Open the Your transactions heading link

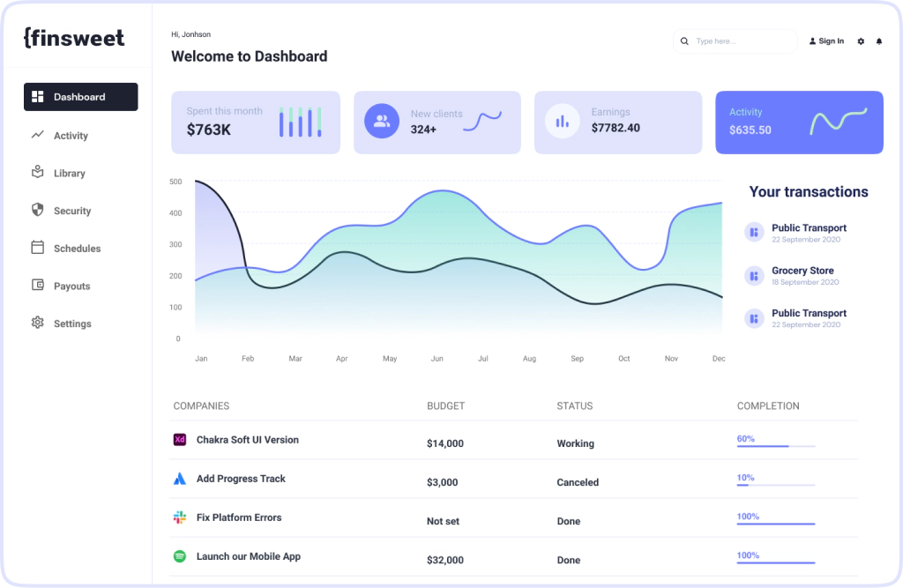tap(808, 191)
